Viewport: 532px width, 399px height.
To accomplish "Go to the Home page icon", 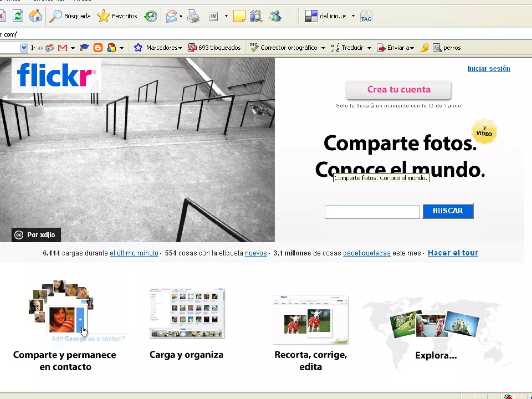I will tap(35, 16).
